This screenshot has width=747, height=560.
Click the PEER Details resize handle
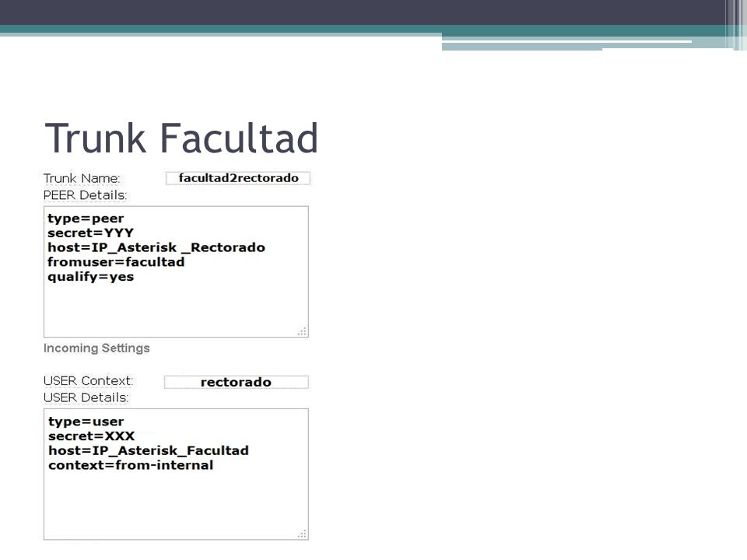pyautogui.click(x=302, y=331)
